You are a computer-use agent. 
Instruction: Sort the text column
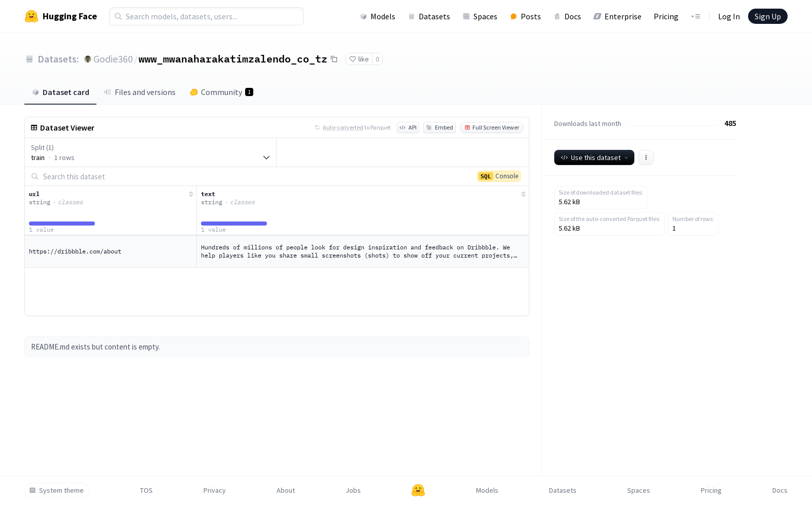tap(523, 194)
